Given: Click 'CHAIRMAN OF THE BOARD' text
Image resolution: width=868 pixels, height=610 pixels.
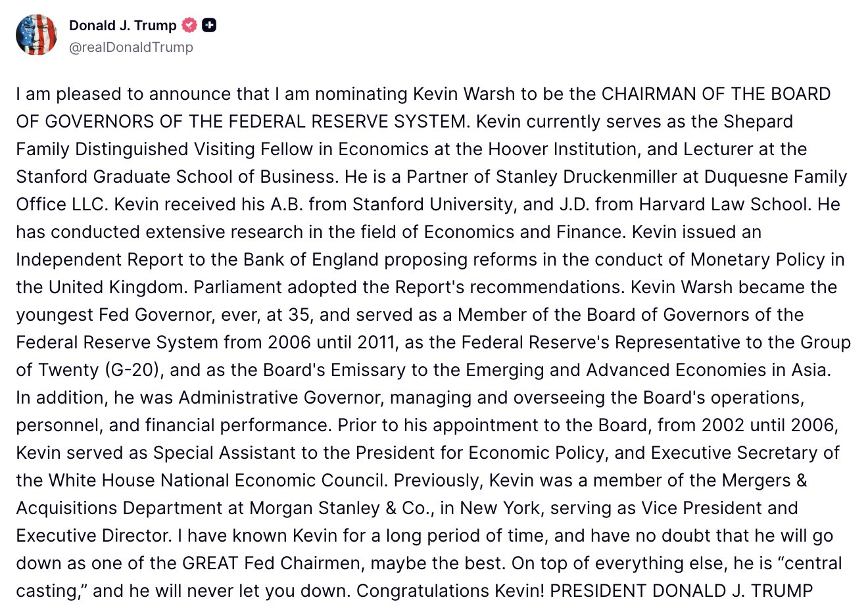Looking at the screenshot, I should 716,94.
